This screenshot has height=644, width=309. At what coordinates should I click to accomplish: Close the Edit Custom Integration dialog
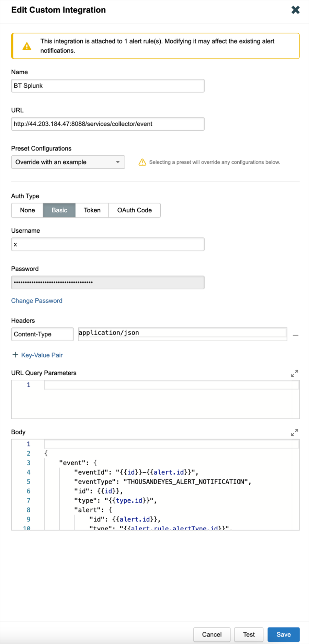(x=295, y=10)
